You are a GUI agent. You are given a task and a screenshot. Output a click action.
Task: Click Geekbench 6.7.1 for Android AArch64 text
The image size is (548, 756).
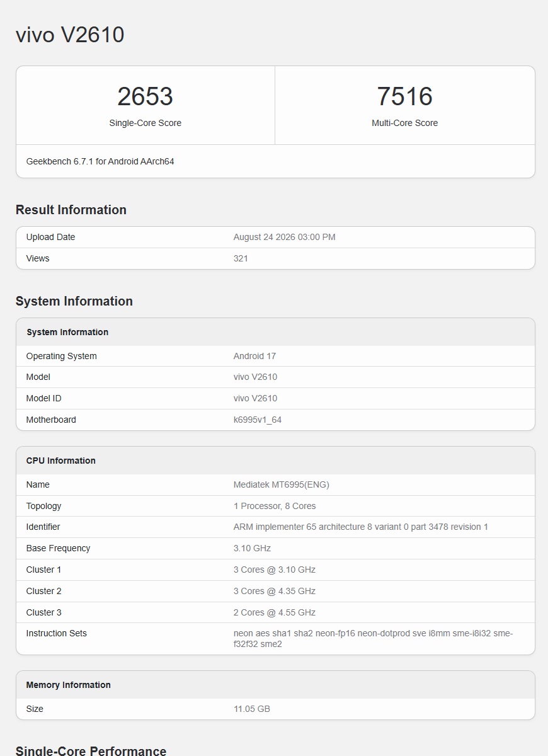(x=100, y=161)
